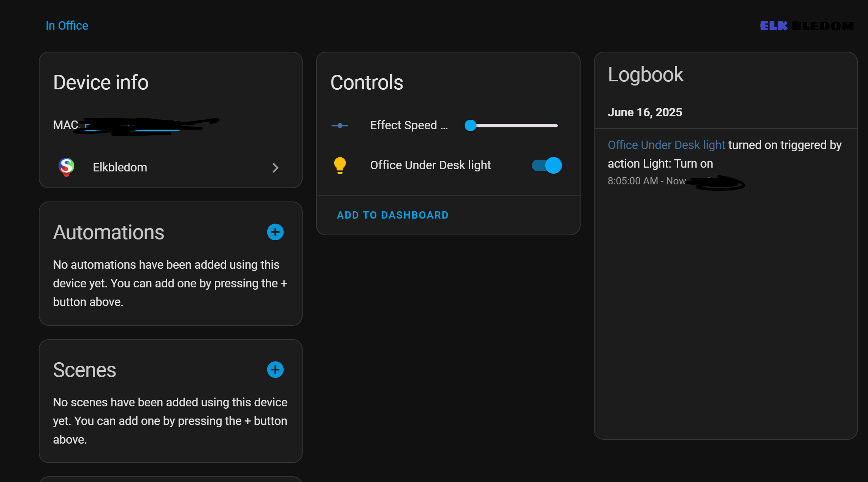The height and width of the screenshot is (482, 868).
Task: Add a new scene with plus icon
Action: tap(275, 369)
